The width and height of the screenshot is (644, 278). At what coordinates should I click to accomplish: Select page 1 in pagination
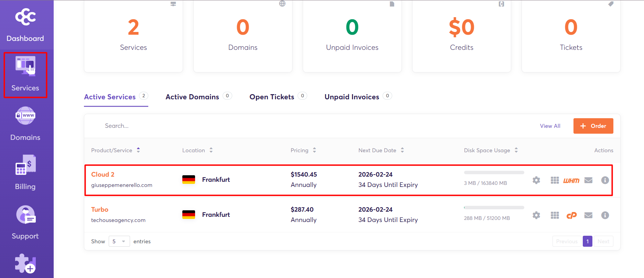[588, 241]
